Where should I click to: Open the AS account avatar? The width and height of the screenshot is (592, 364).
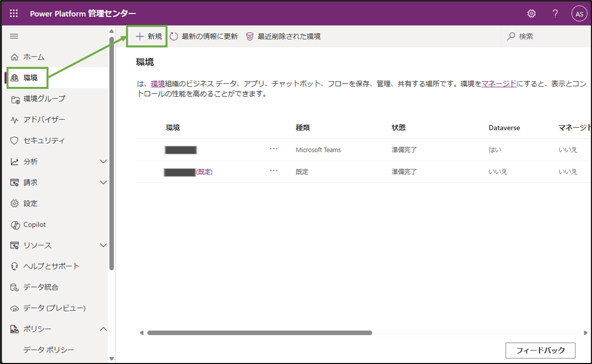tap(579, 14)
